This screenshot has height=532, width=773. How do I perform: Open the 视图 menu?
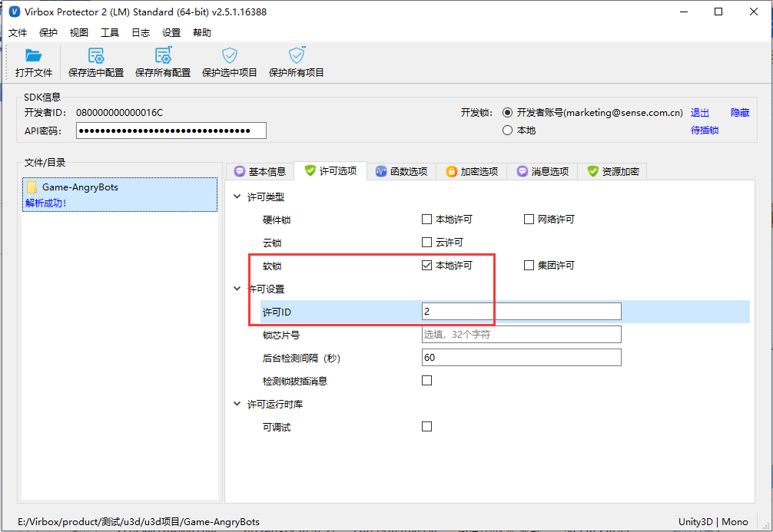79,33
